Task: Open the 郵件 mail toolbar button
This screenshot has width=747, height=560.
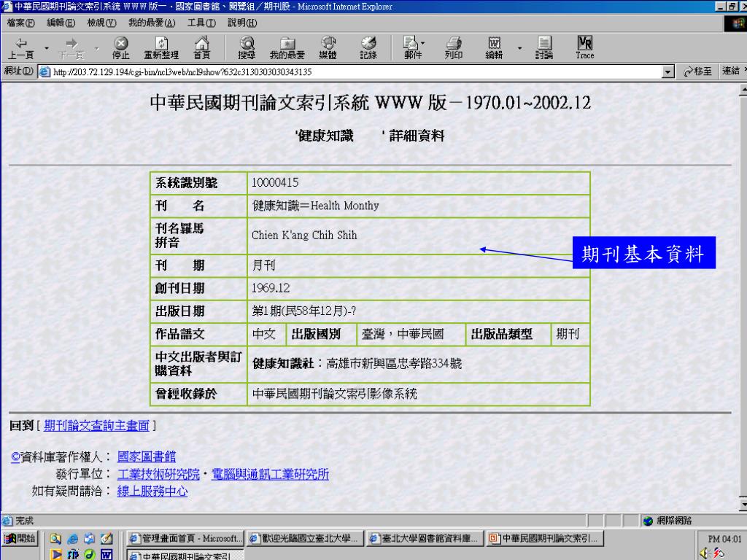Action: [x=411, y=48]
